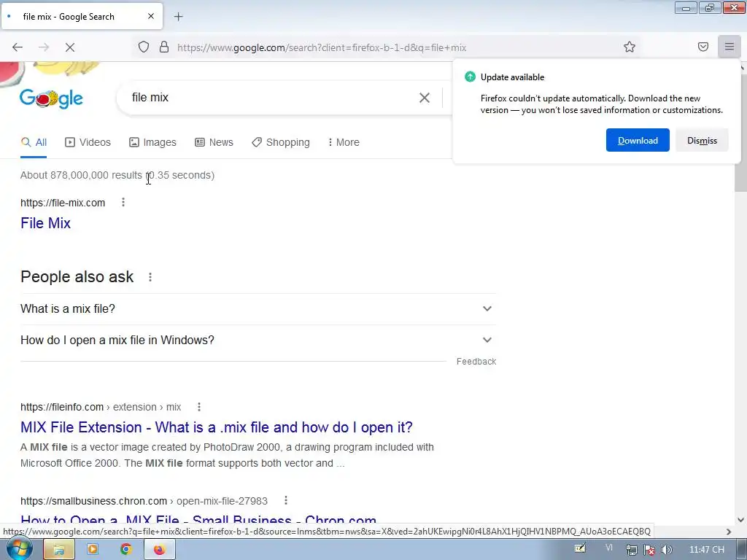The image size is (747, 560).
Task: Clear the search box with the X icon
Action: (x=424, y=98)
